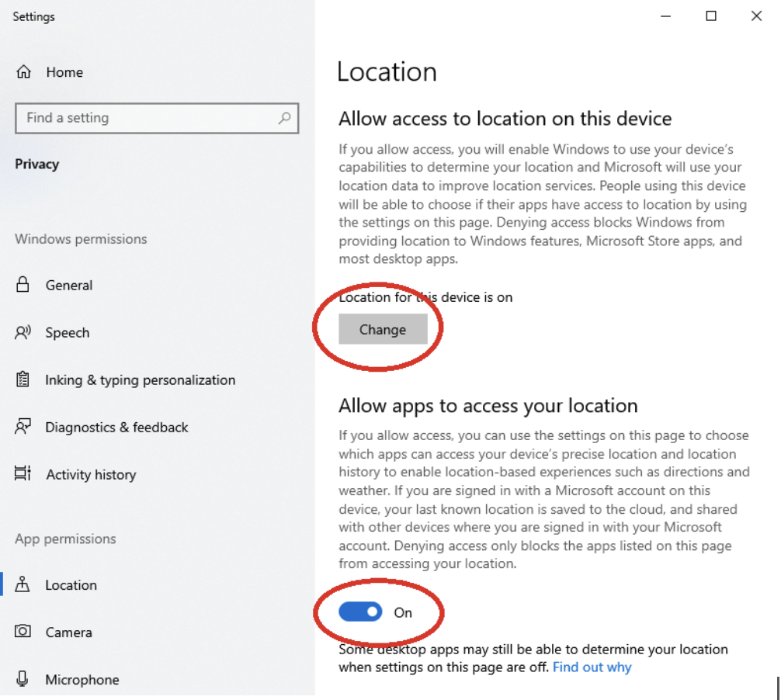Maximize the Settings window
This screenshot has height=700, width=781.
[x=710, y=16]
